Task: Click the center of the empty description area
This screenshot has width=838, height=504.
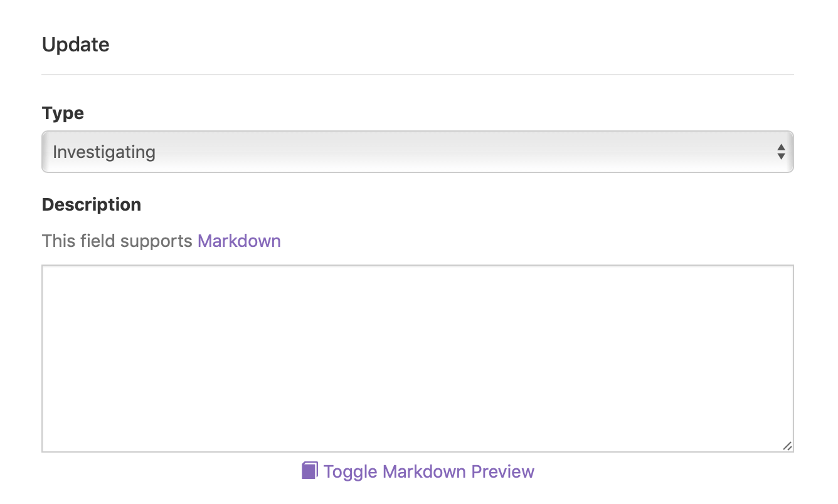Action: pos(418,359)
